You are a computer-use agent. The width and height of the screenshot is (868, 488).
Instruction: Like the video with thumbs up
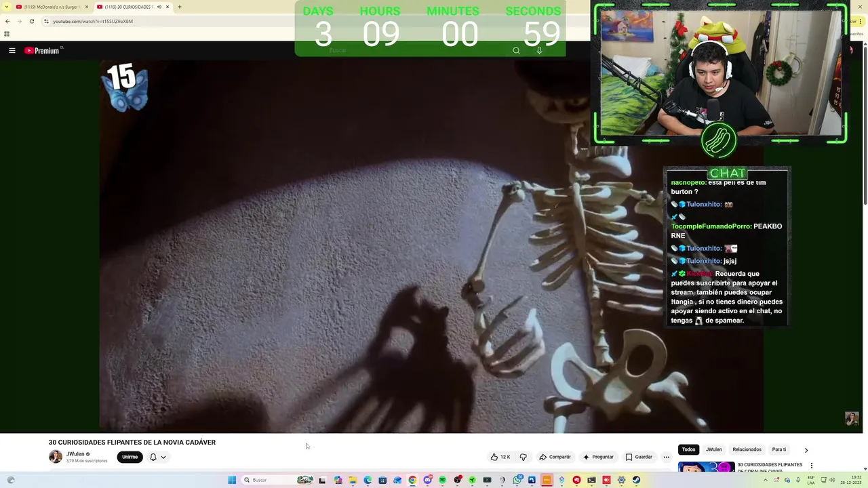tap(500, 457)
